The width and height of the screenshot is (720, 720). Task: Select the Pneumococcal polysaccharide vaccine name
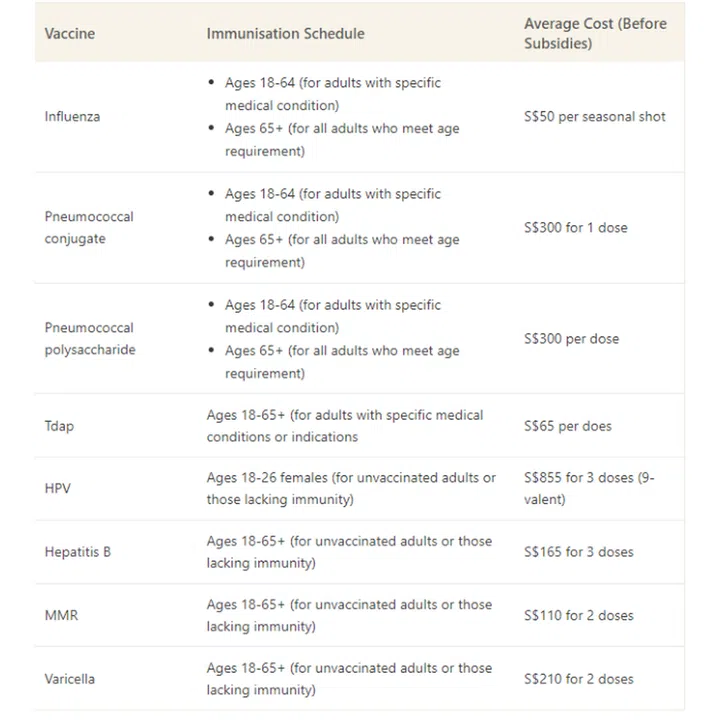89,338
